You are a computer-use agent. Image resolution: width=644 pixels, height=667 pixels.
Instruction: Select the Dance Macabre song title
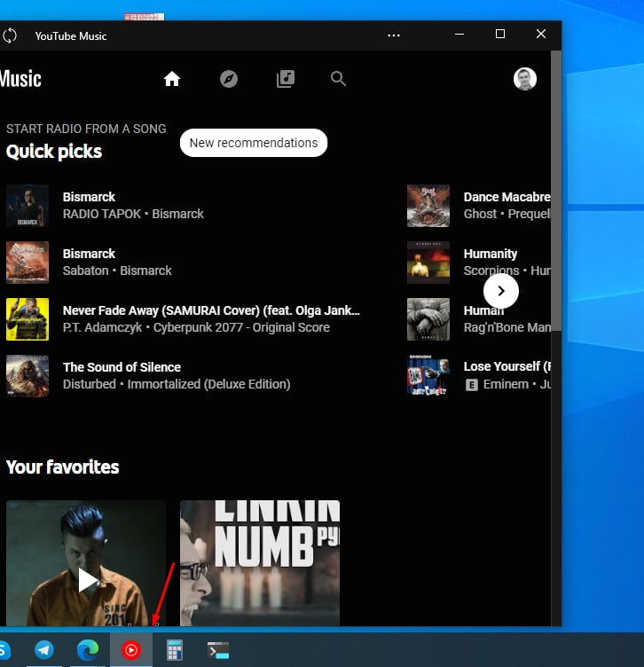pyautogui.click(x=507, y=197)
